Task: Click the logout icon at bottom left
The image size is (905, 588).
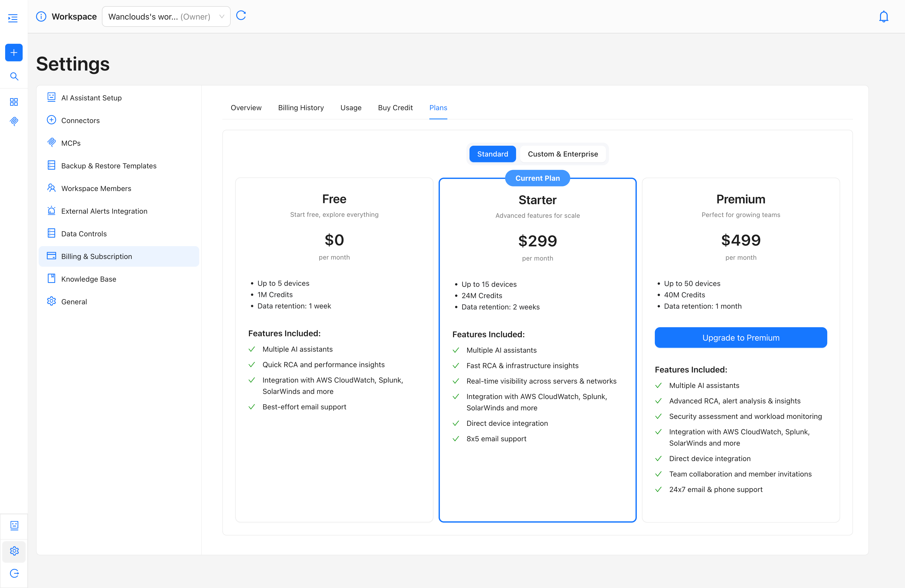Action: (x=14, y=573)
